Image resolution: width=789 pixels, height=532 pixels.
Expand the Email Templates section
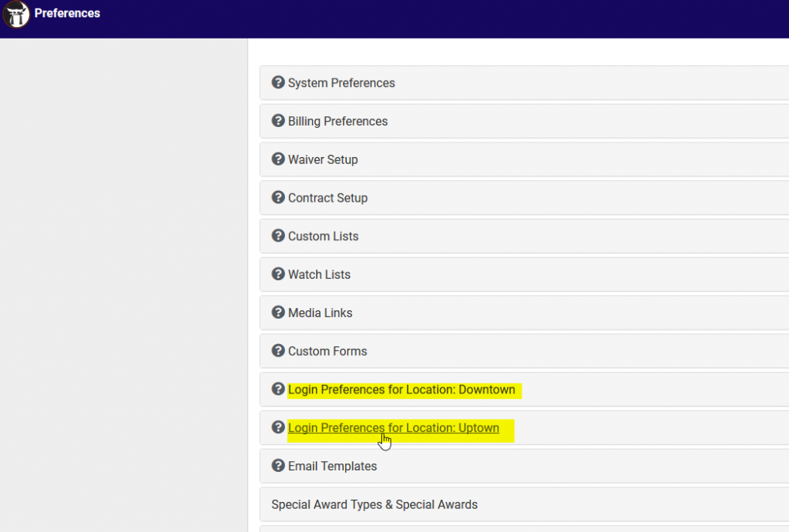coord(332,466)
